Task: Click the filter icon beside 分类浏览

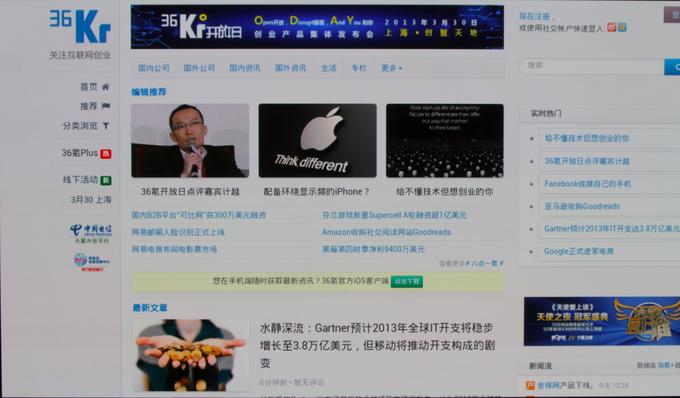Action: (106, 126)
